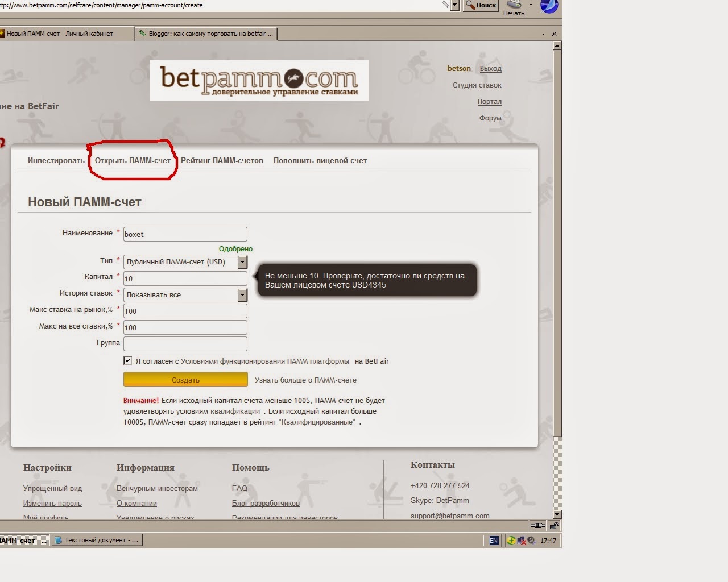This screenshot has width=728, height=582.
Task: Open the Печать print options arrow
Action: (x=531, y=5)
